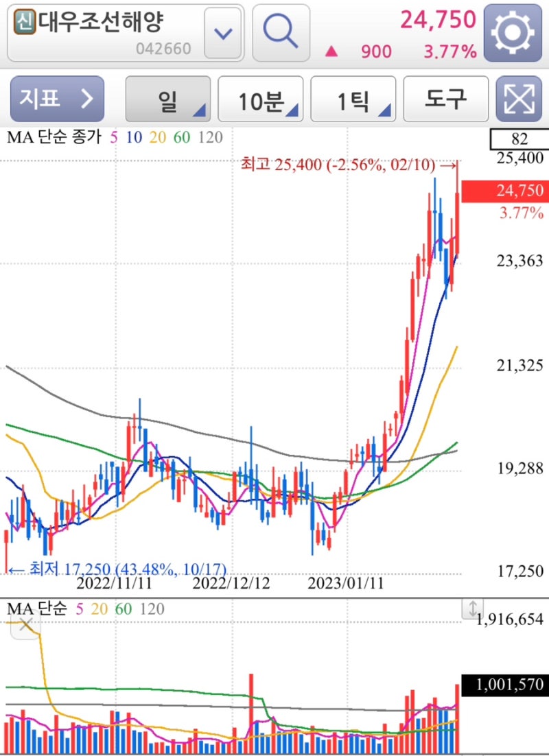Tap the MA 단순 종가 price legend
549x756 pixels.
click(x=54, y=137)
